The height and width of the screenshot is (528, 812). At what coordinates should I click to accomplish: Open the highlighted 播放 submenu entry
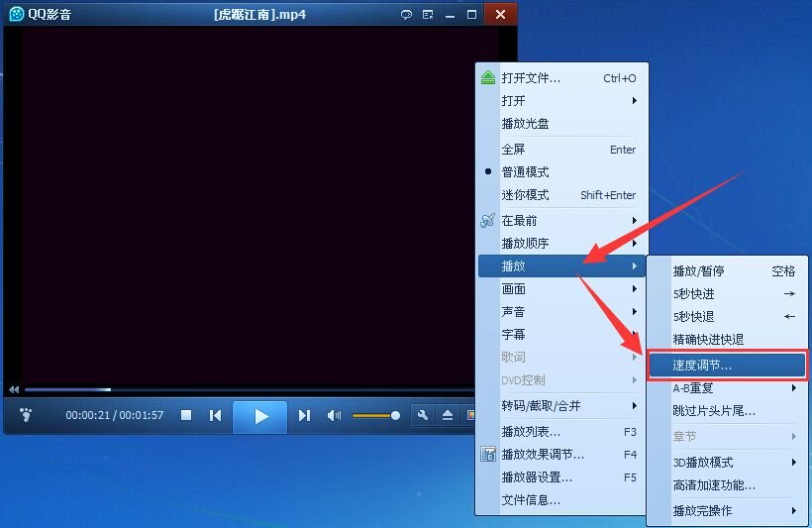coord(561,265)
